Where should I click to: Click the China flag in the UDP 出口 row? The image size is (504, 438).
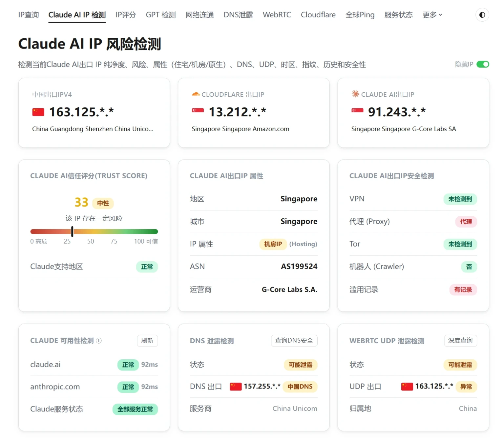click(x=407, y=387)
